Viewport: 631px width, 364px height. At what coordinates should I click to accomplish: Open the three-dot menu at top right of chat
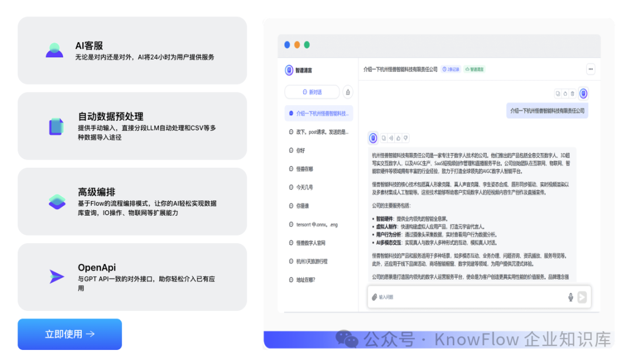tap(591, 68)
